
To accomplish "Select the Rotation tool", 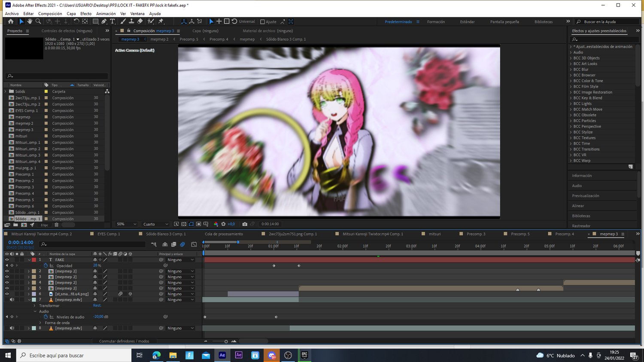I will [76, 21].
